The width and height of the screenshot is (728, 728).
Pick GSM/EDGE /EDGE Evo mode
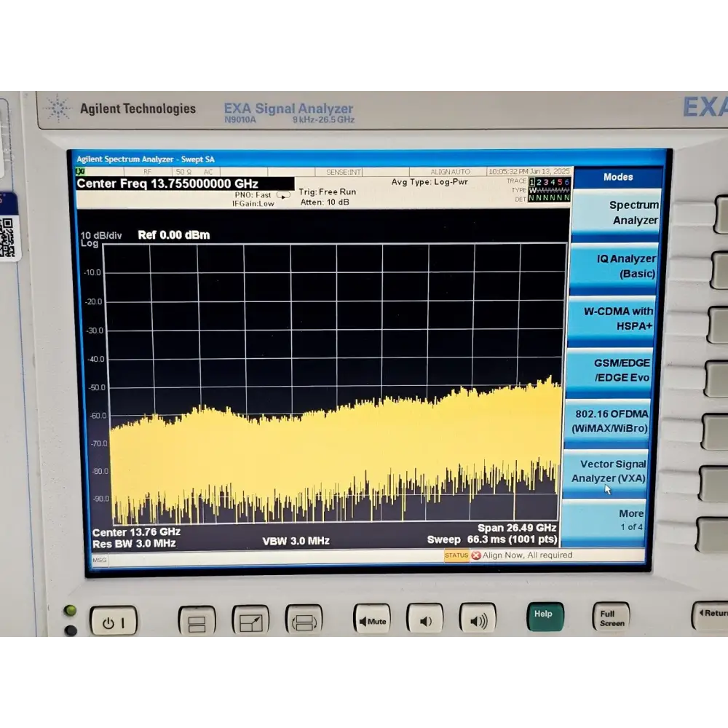(x=610, y=370)
